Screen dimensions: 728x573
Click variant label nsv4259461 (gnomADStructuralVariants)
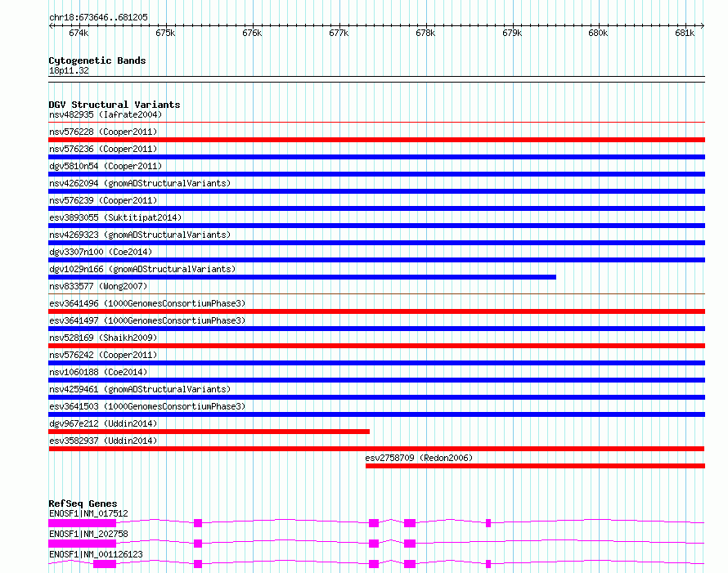(x=140, y=389)
